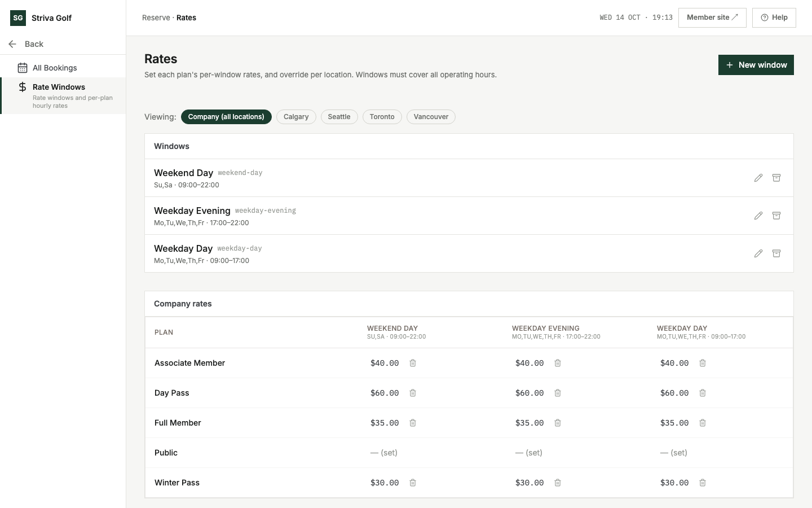812x508 pixels.
Task: Archive the Weekday Evening window
Action: (x=776, y=216)
